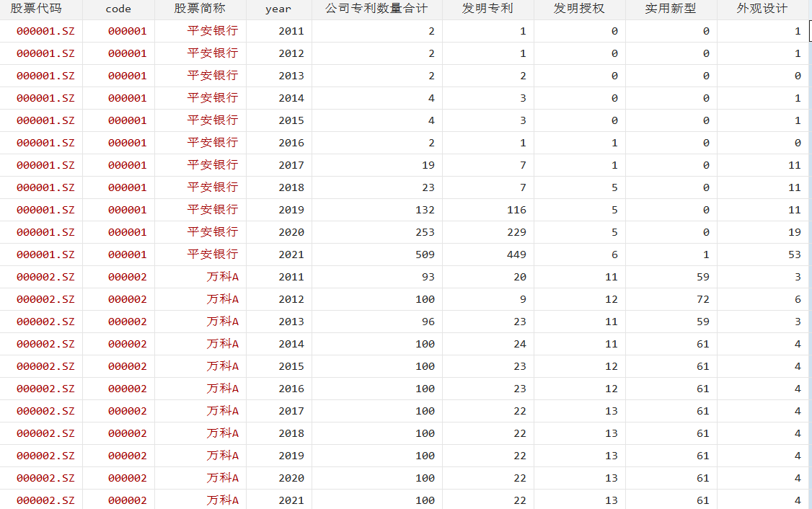Click 000002.SZ in the 2018 row
The width and height of the screenshot is (812, 509).
(x=45, y=433)
